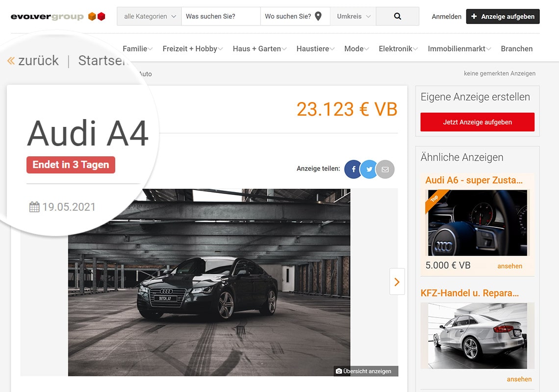Expand the Haustiere category menu
Viewport: 559px width, 392px height.
(x=315, y=49)
